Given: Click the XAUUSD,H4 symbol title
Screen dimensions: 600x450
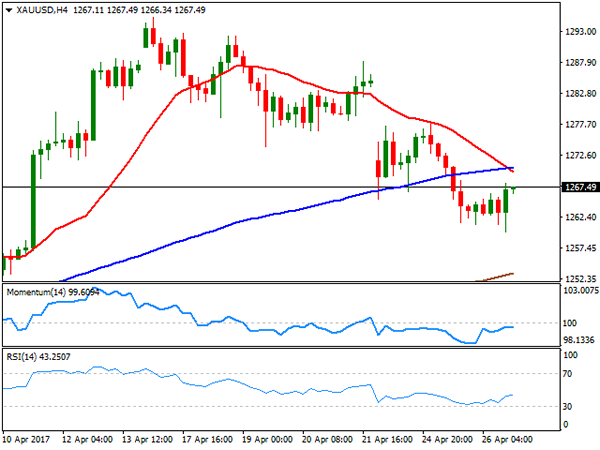Looking at the screenshot, I should coord(42,10).
